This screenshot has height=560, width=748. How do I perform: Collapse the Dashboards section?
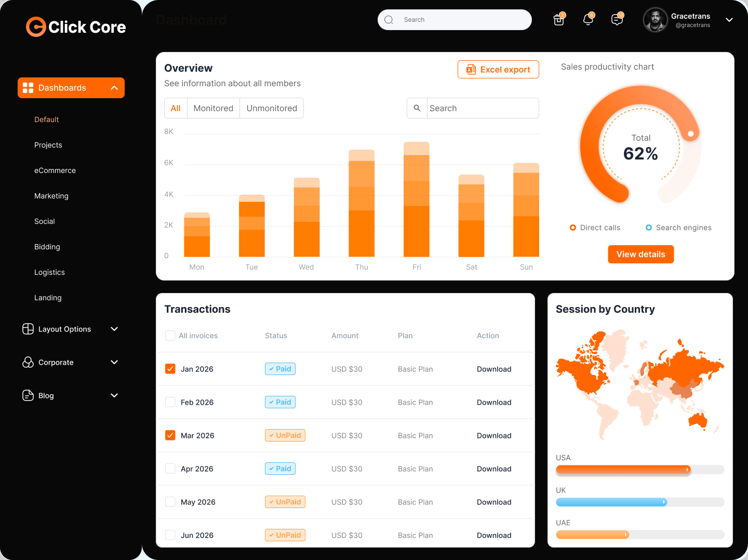[x=114, y=87]
